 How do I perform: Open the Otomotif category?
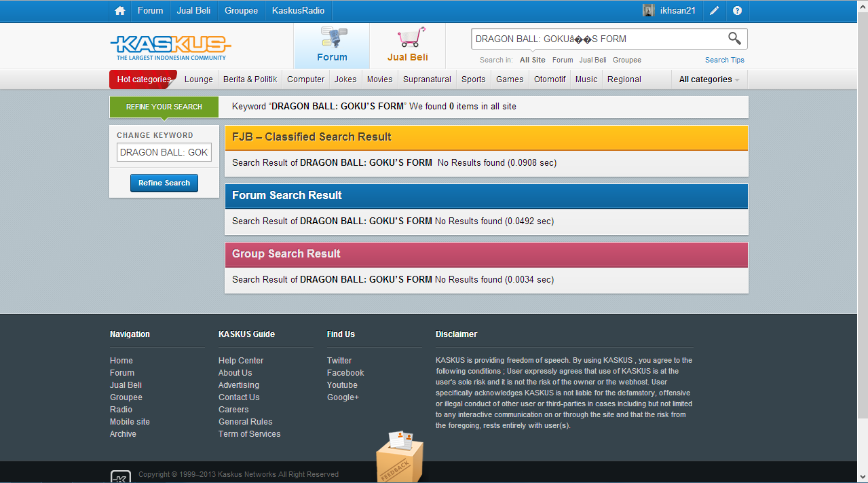550,79
